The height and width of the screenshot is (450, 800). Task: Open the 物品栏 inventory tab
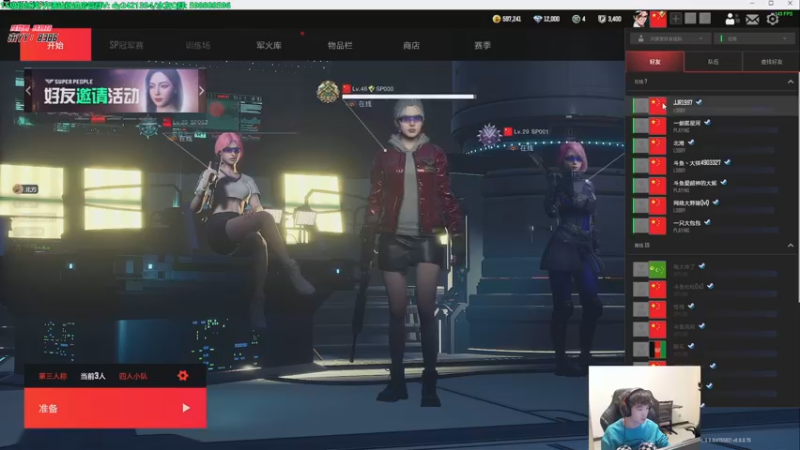click(x=340, y=45)
